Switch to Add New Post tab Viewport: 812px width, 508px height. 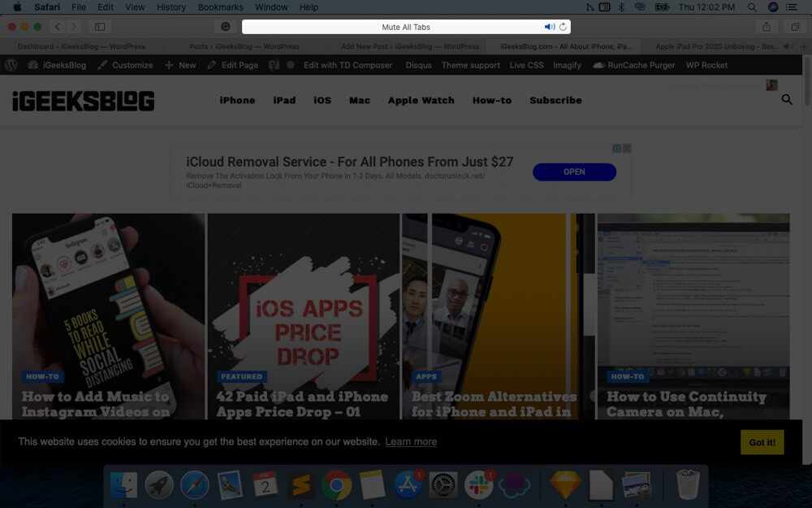click(x=409, y=46)
